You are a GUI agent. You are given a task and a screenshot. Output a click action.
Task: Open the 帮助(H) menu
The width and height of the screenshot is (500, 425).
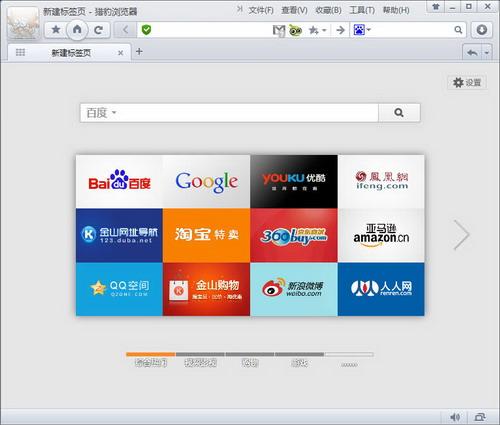(x=396, y=10)
